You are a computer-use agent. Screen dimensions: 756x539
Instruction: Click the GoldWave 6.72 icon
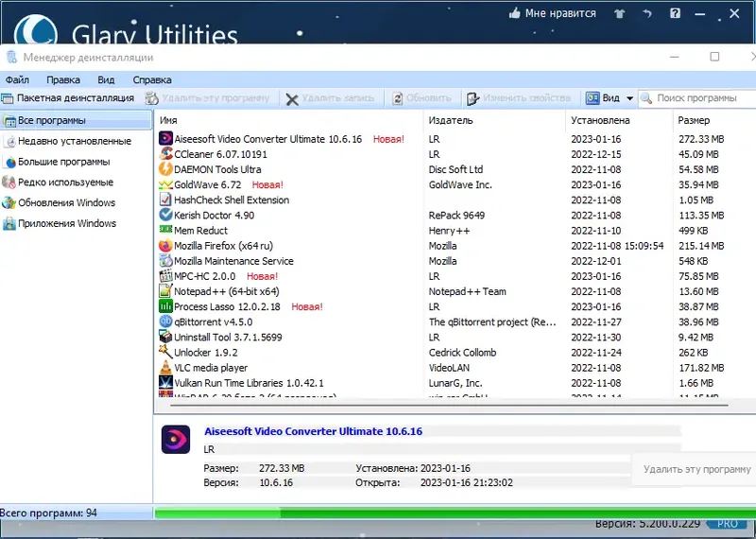pyautogui.click(x=165, y=184)
